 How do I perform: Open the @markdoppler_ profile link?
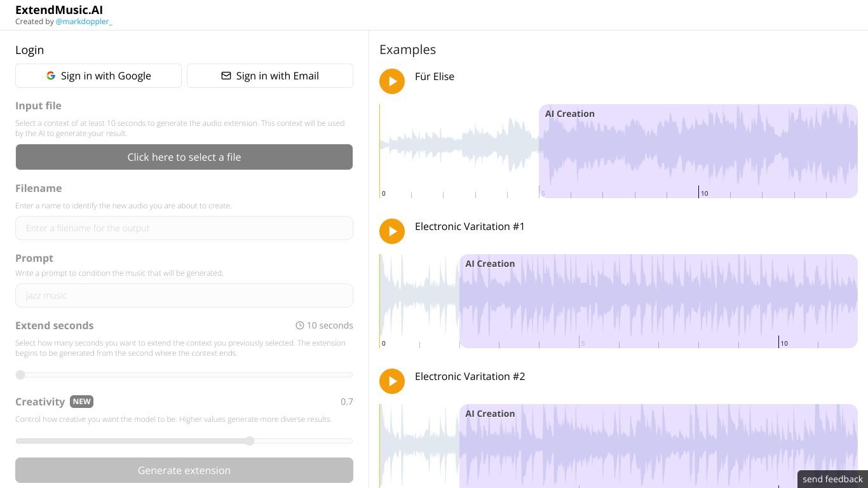point(84,22)
